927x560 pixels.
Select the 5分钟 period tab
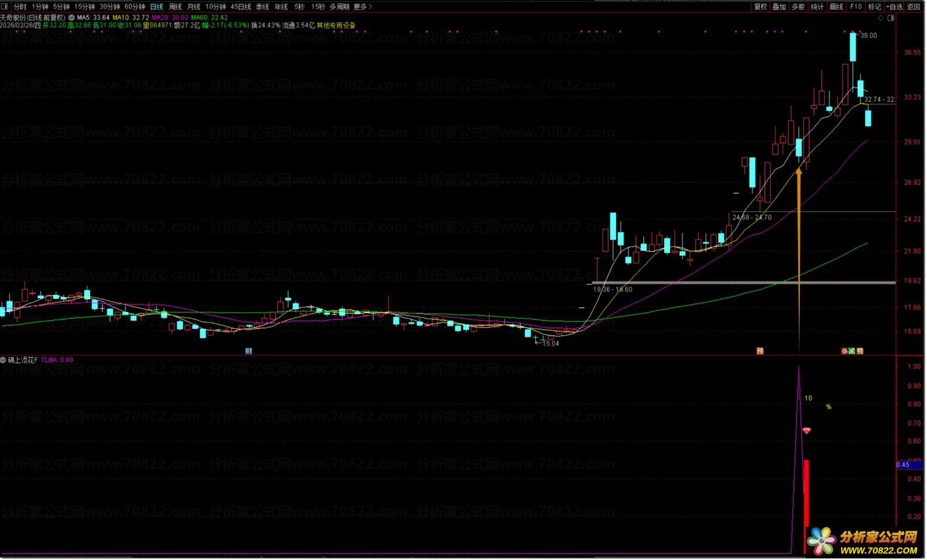(61, 7)
